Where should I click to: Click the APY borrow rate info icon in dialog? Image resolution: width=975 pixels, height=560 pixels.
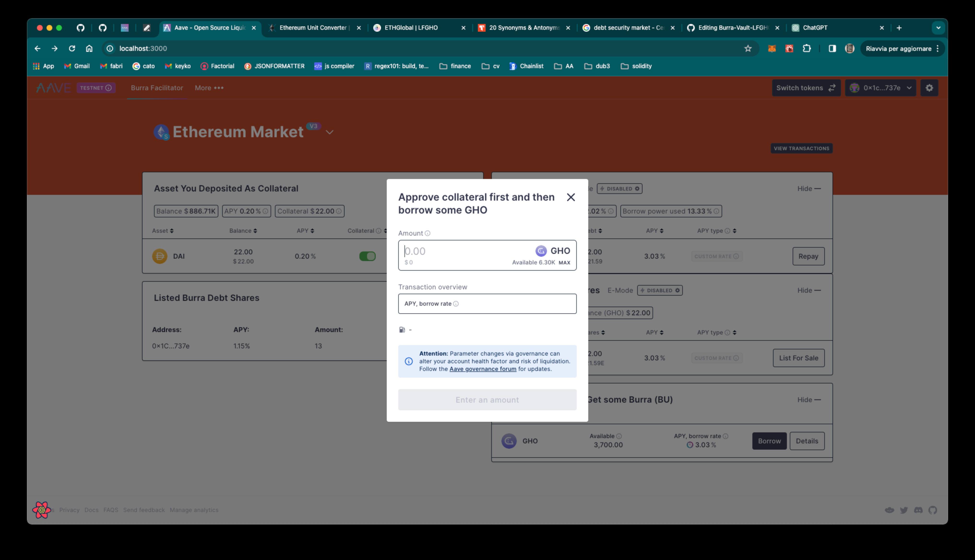click(456, 304)
